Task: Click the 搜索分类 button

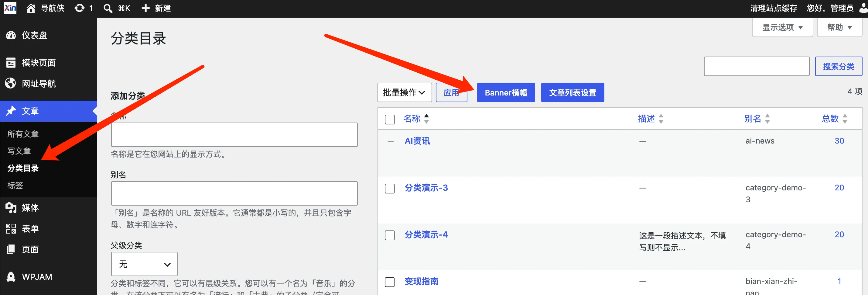Action: pyautogui.click(x=839, y=67)
